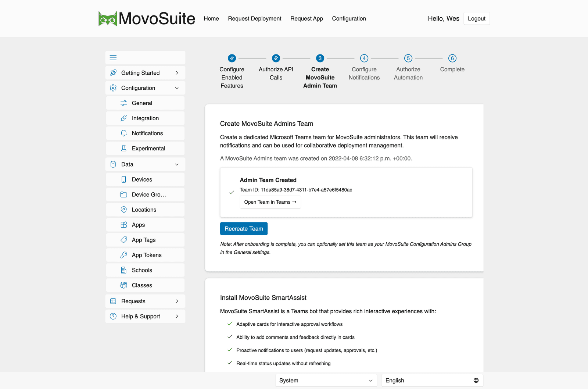Click the globe icon in language selector

click(476, 381)
